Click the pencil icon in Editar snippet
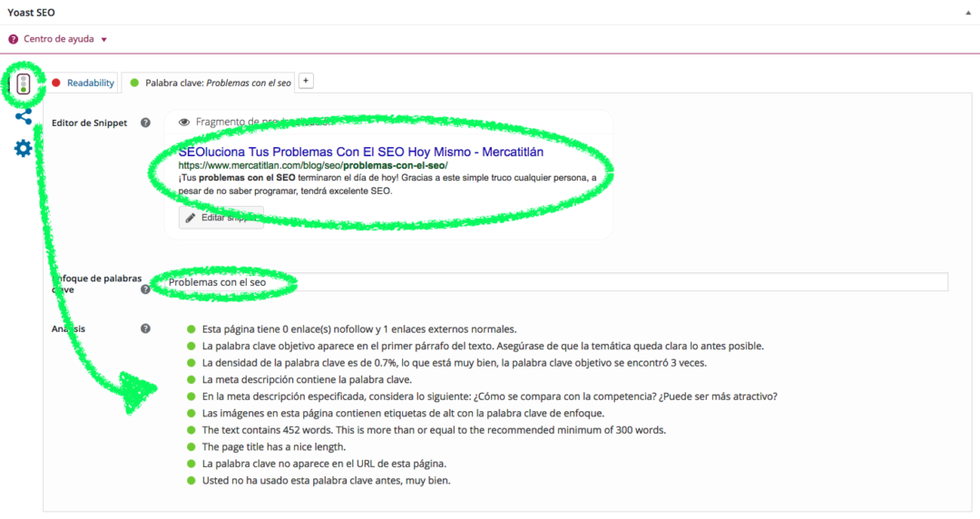 [191, 218]
